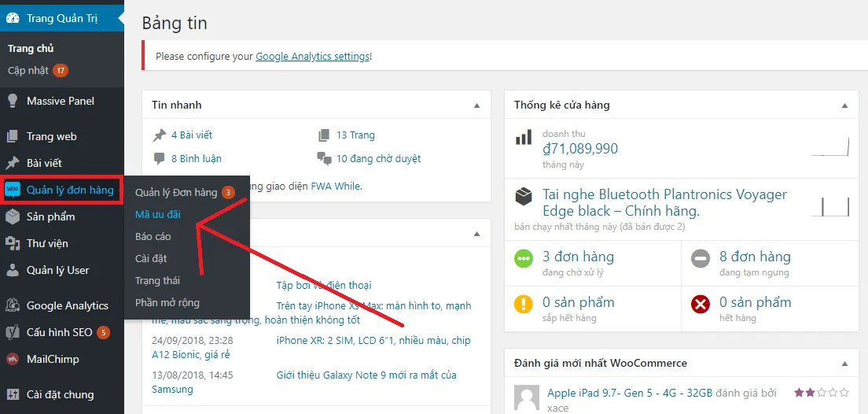Image resolution: width=868 pixels, height=414 pixels.
Task: Click the Bài viết pushpin icon in sidebar
Action: [12, 163]
